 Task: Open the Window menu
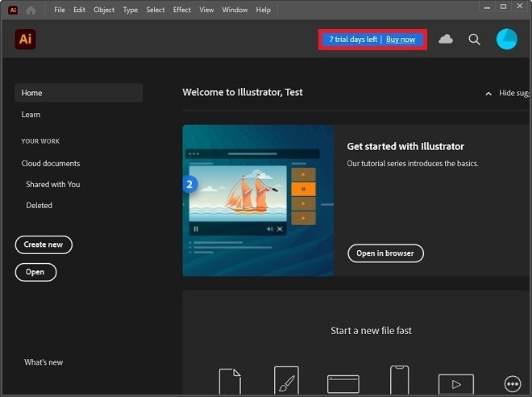coord(235,10)
